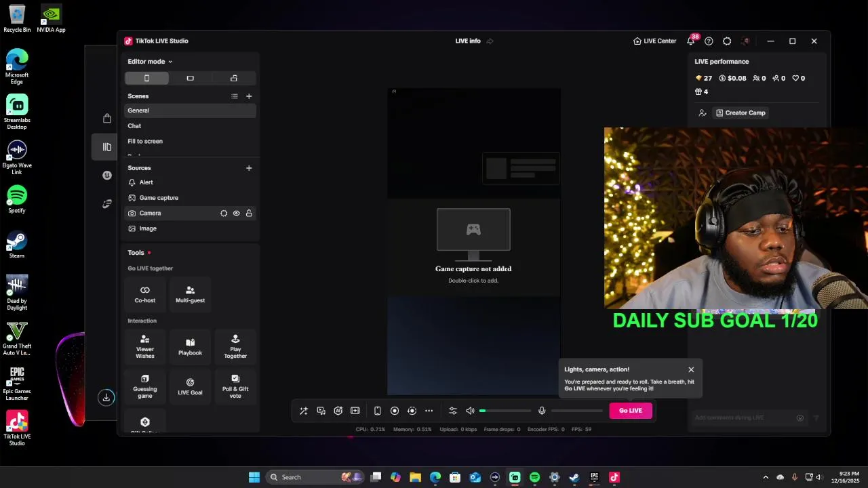Mute the microphone
The height and width of the screenshot is (488, 868).
tap(542, 411)
